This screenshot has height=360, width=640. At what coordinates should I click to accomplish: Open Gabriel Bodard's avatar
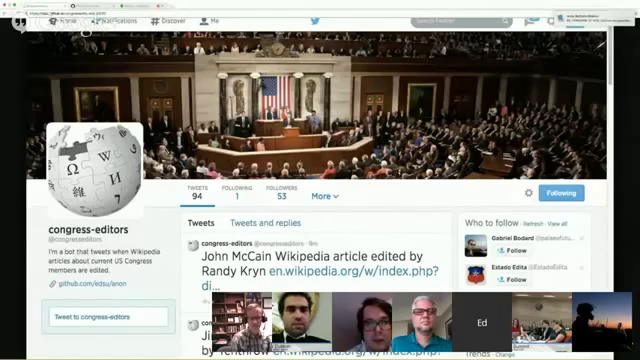[x=476, y=246]
